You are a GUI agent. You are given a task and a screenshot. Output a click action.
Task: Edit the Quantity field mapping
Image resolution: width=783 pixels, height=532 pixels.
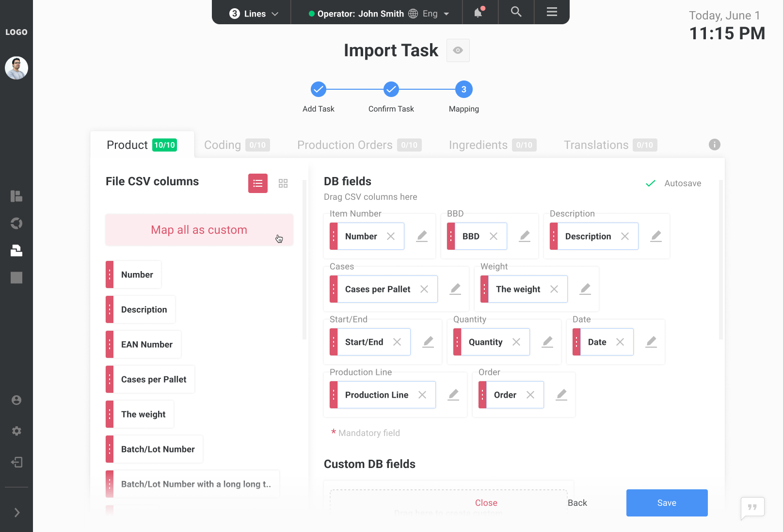coord(547,342)
